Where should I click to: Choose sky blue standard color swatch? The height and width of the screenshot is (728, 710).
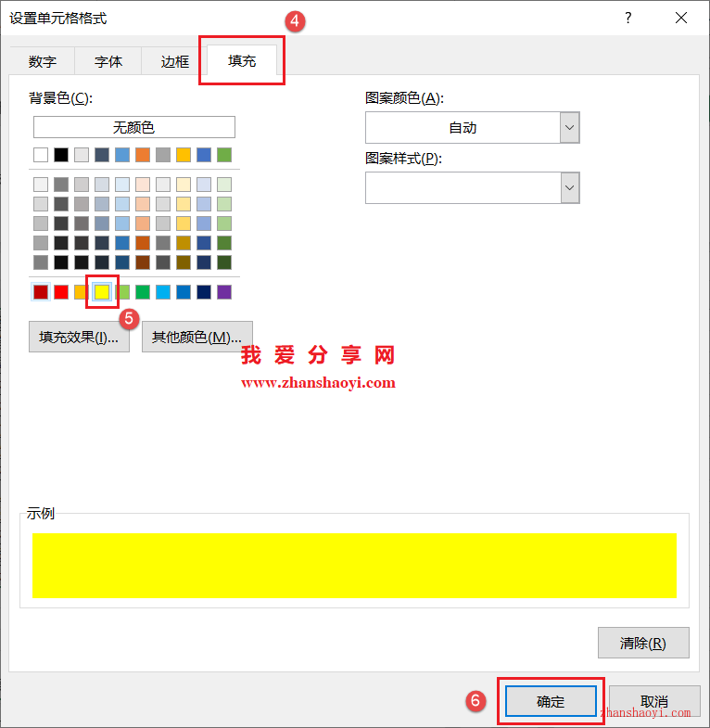pyautogui.click(x=163, y=292)
